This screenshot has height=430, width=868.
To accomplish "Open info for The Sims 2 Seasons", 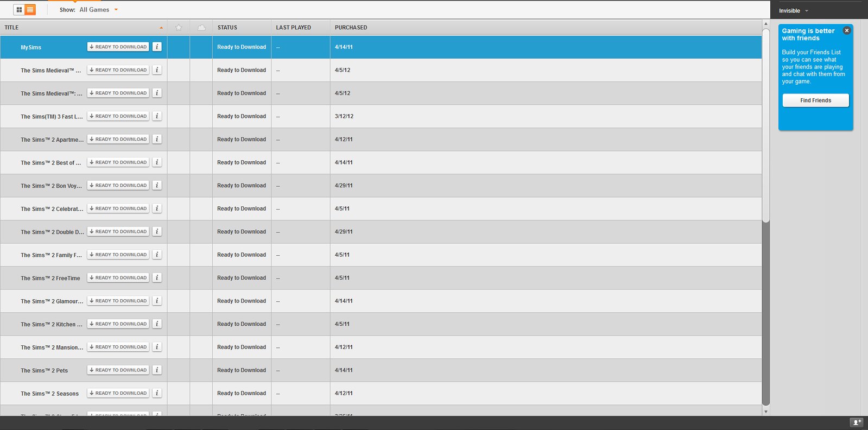I will (x=157, y=393).
